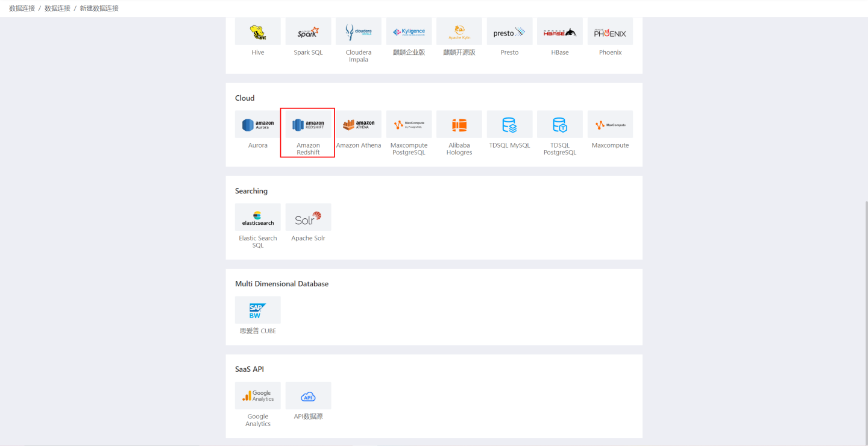
Task: Click the Cloudera Impala label
Action: coord(359,56)
